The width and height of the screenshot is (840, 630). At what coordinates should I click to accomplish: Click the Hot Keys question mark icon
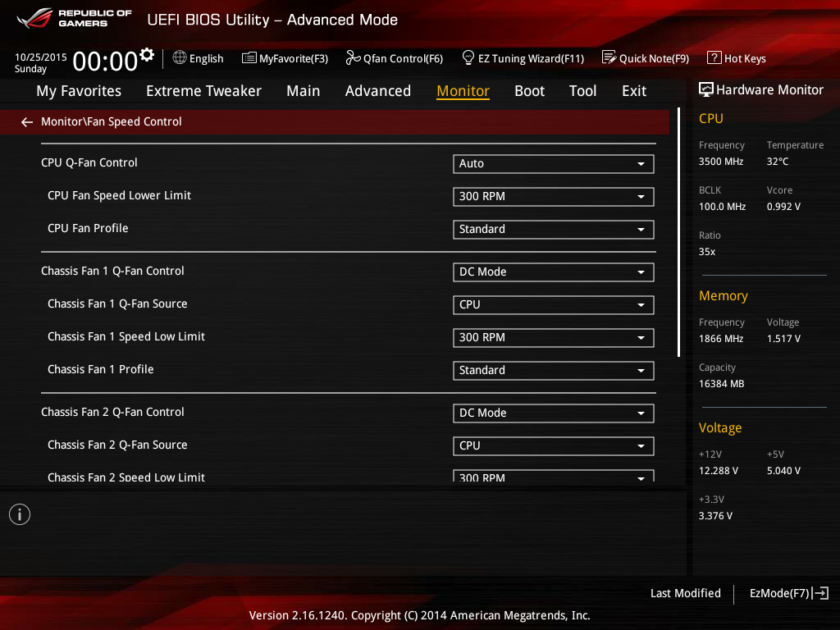click(714, 57)
